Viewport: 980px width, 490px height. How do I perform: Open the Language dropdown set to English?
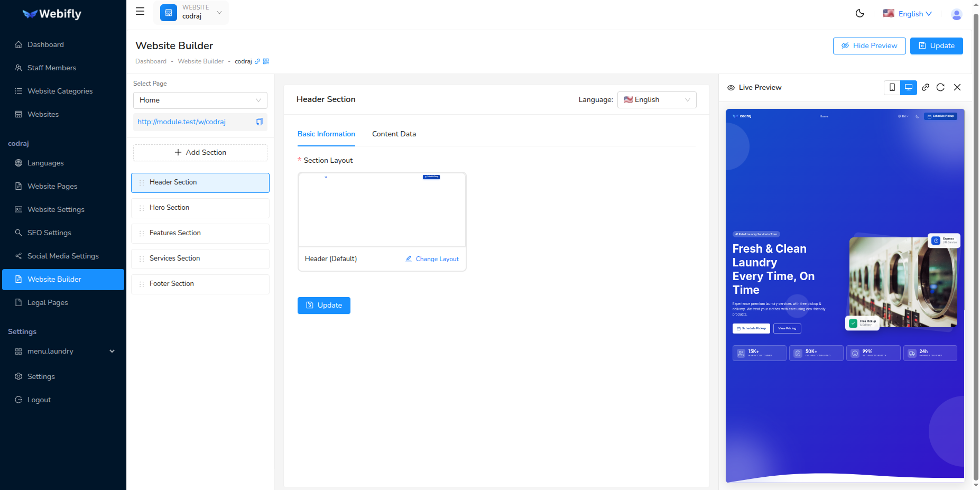657,99
